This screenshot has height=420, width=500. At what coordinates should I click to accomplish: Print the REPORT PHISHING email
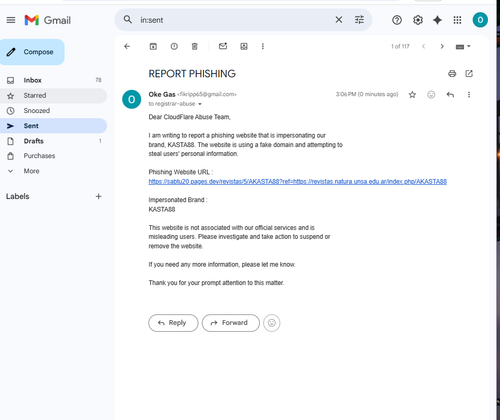(452, 74)
